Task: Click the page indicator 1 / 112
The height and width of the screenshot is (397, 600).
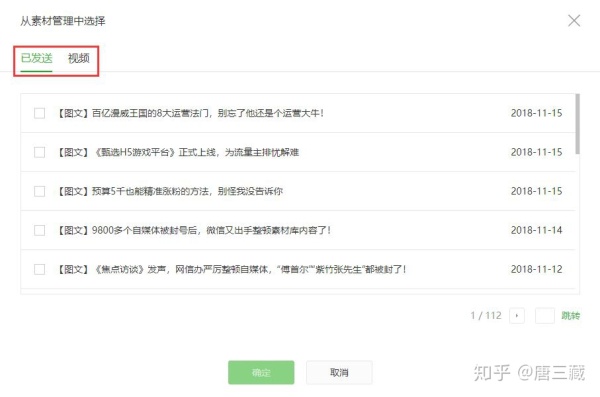Action: pos(486,316)
